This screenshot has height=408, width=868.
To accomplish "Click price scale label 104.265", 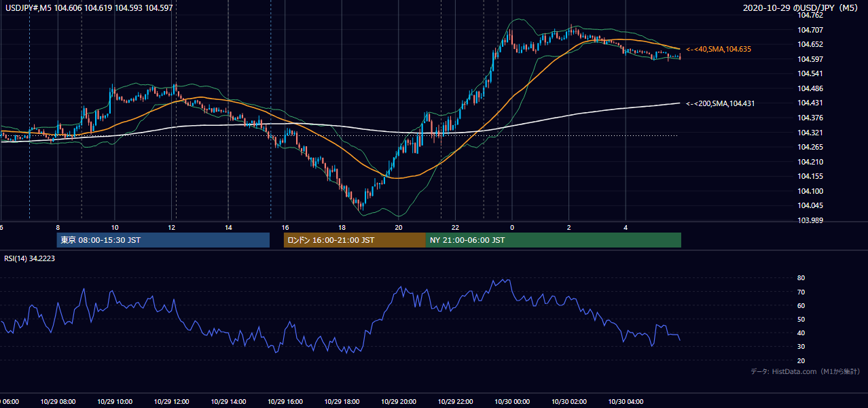I will point(811,147).
